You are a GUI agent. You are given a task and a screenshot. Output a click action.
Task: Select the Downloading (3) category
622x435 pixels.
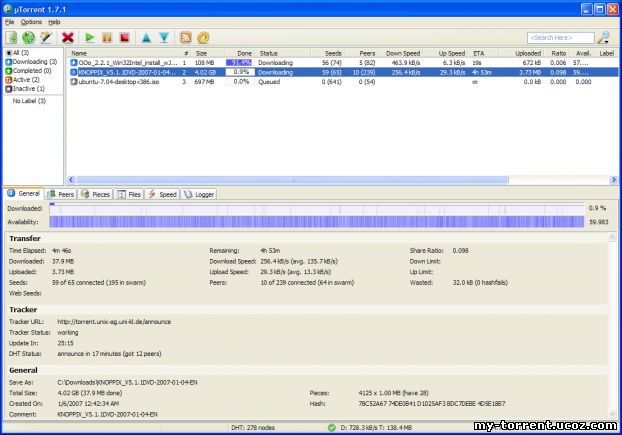click(x=31, y=62)
